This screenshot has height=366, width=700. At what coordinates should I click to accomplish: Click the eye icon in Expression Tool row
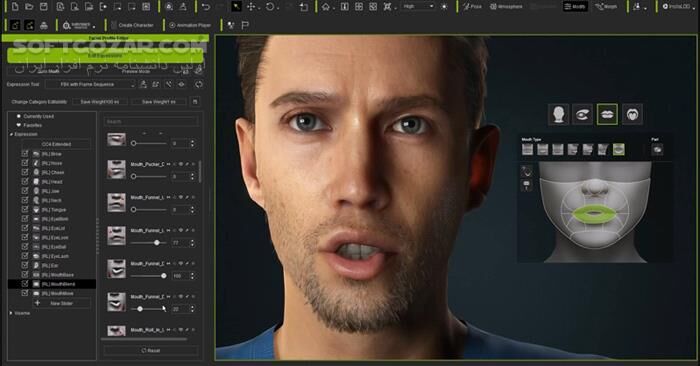pyautogui.click(x=181, y=84)
